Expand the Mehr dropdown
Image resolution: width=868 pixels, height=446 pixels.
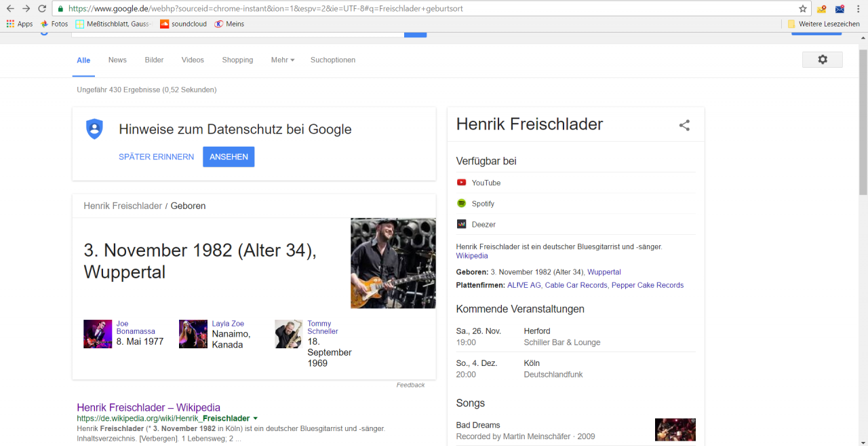283,60
